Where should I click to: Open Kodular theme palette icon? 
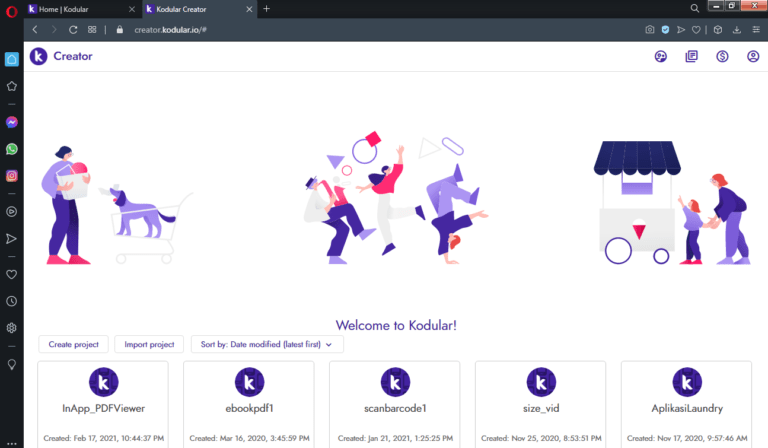(x=661, y=57)
